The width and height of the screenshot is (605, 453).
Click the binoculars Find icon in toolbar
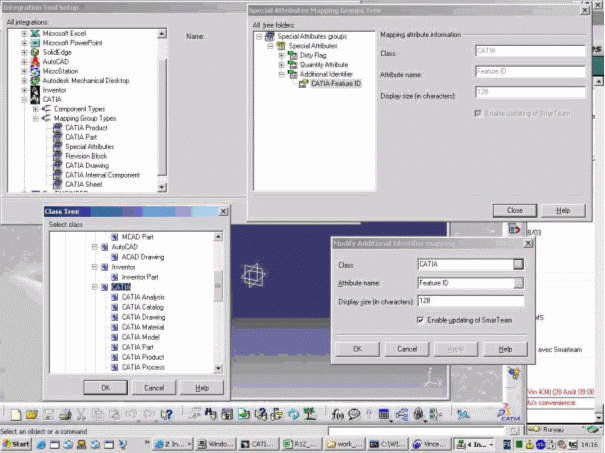point(211,414)
